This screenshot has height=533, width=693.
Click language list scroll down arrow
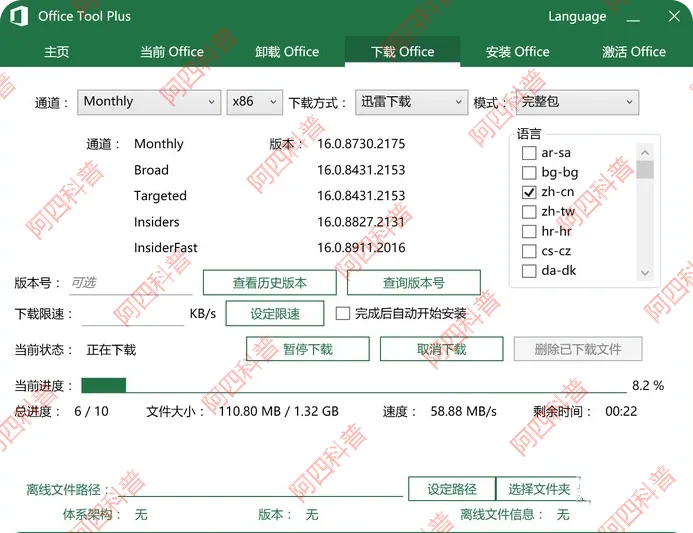point(645,273)
